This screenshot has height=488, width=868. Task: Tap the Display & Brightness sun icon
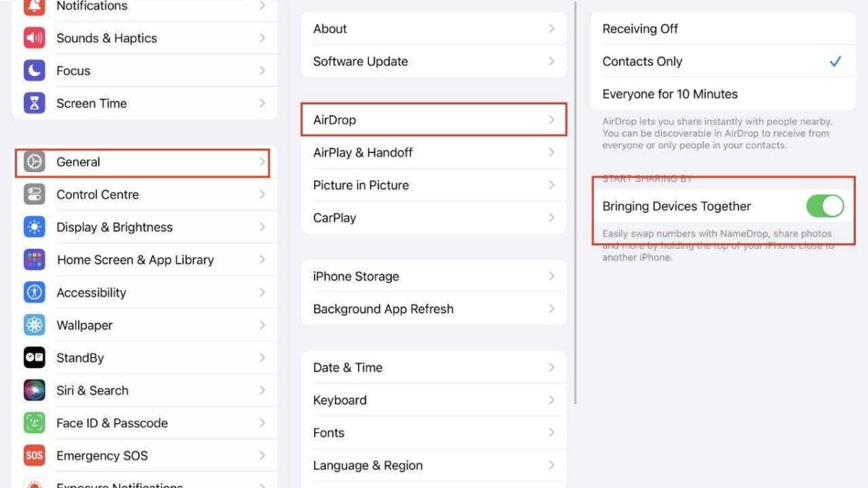34,227
